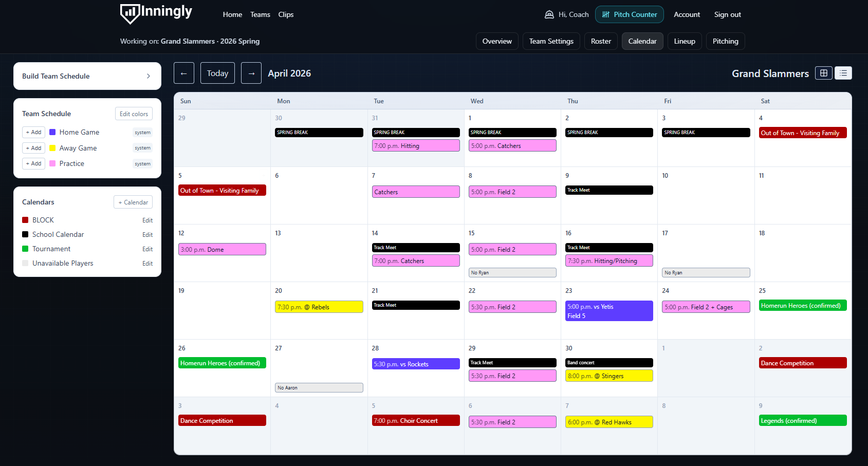Open the Pitch Counter tool
The height and width of the screenshot is (466, 868).
click(629, 14)
